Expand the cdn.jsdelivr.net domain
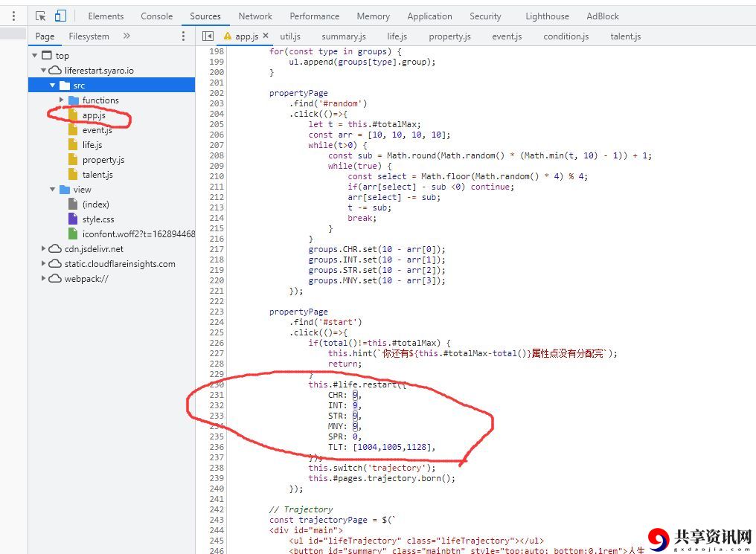This screenshot has height=554, width=756. coord(43,248)
